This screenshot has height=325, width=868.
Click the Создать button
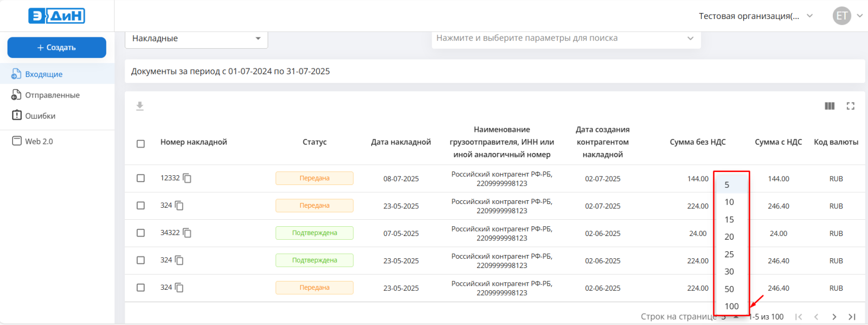tap(56, 48)
